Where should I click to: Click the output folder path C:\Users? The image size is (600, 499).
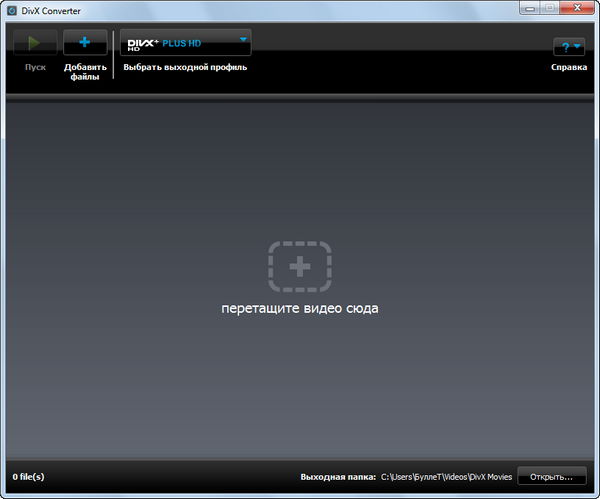[x=445, y=477]
